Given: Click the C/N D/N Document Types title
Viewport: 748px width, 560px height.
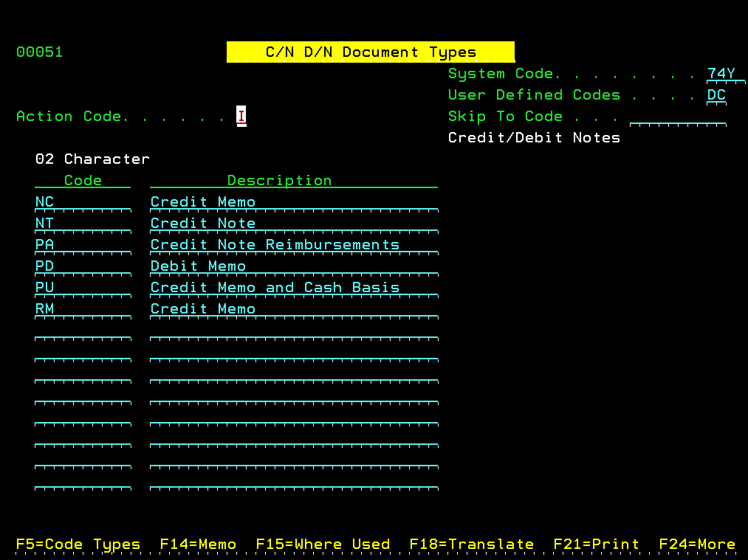Looking at the screenshot, I should click(x=371, y=52).
